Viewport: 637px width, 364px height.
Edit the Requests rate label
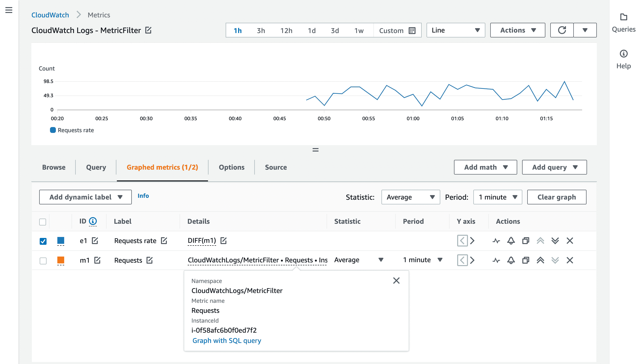164,241
